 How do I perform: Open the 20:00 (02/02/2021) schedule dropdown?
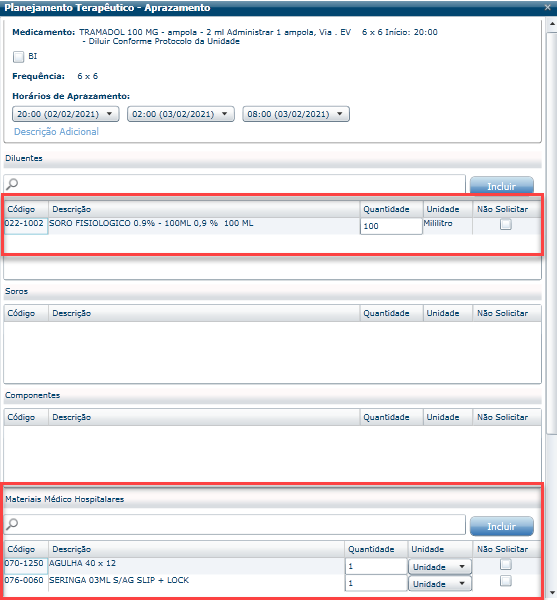tap(66, 114)
